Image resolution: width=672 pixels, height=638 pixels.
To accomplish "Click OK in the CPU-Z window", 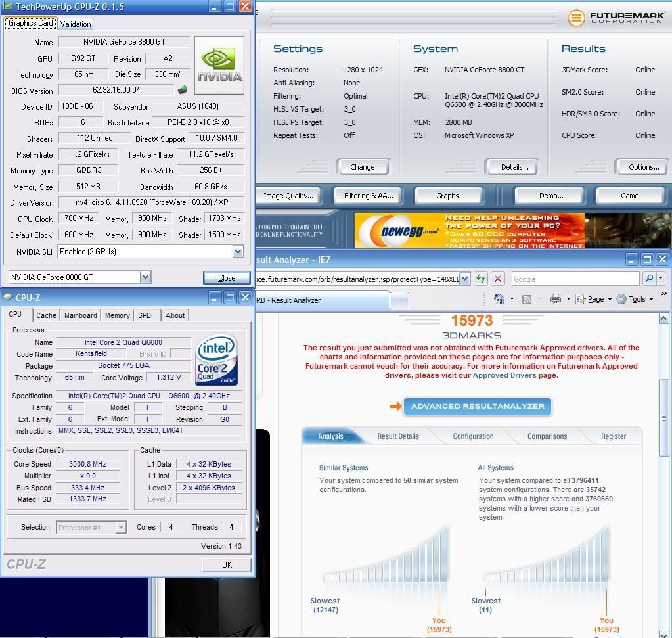I will (x=227, y=565).
